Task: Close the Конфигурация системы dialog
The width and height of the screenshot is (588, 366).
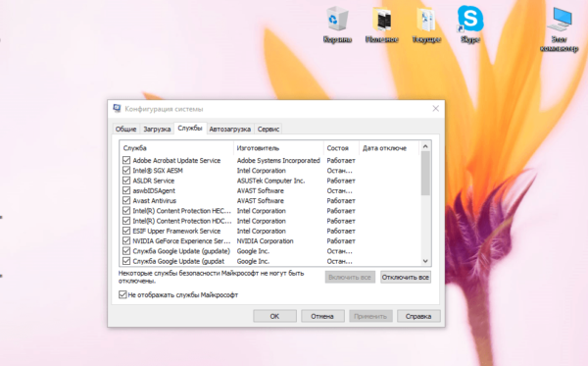Action: point(435,109)
